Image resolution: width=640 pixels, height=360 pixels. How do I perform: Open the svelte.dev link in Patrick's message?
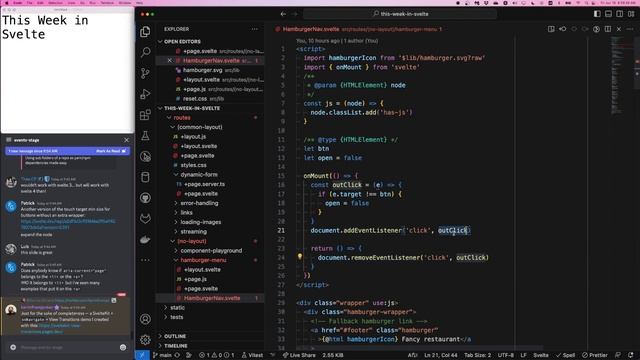[x=68, y=224]
